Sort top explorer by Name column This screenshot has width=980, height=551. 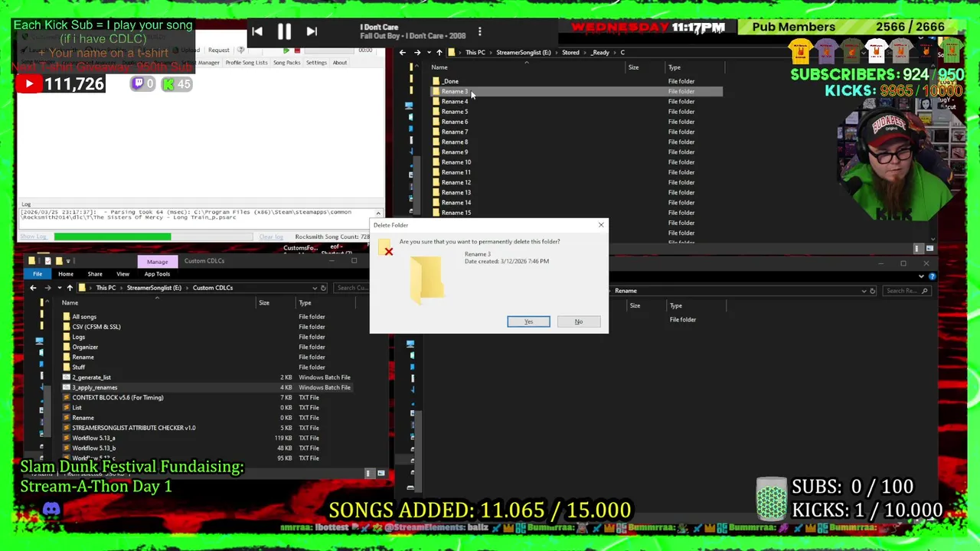click(439, 67)
